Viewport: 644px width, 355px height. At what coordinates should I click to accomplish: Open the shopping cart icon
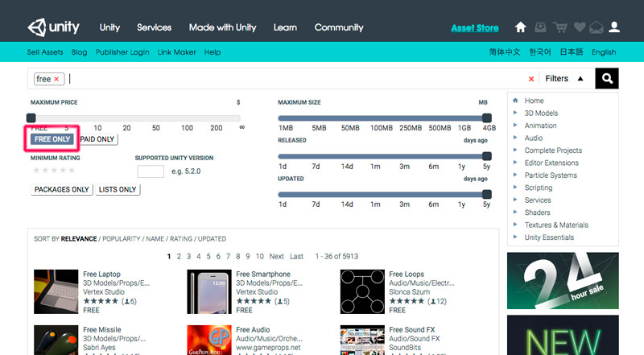pos(559,27)
